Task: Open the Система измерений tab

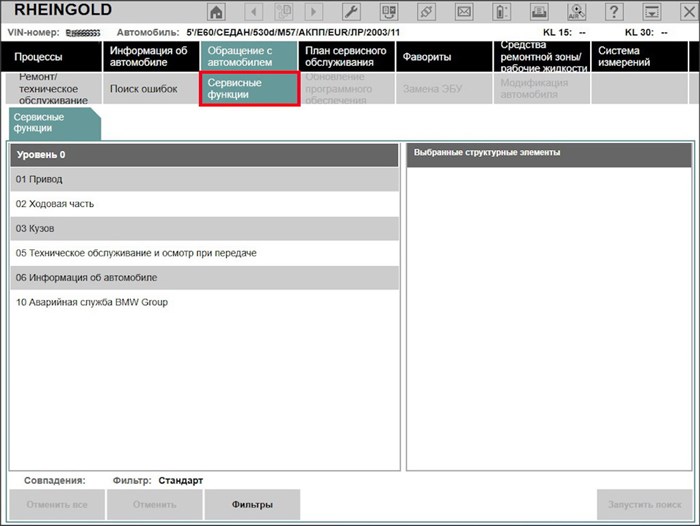Action: tap(640, 57)
